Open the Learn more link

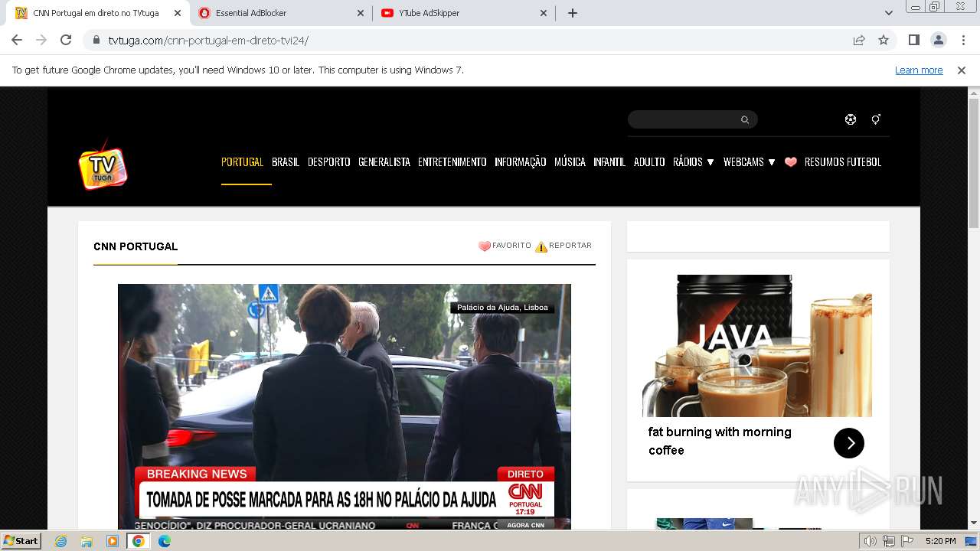(x=919, y=70)
